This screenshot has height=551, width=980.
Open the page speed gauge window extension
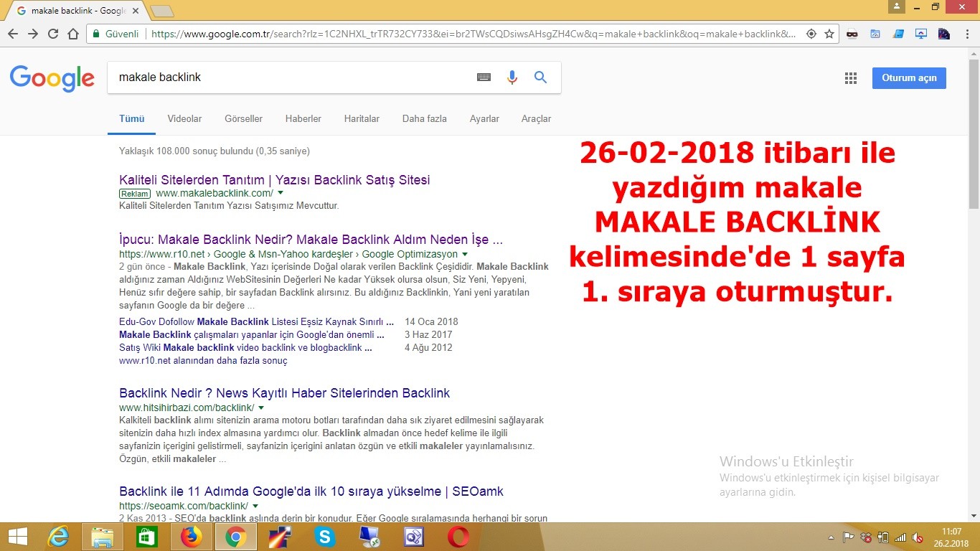point(875,34)
